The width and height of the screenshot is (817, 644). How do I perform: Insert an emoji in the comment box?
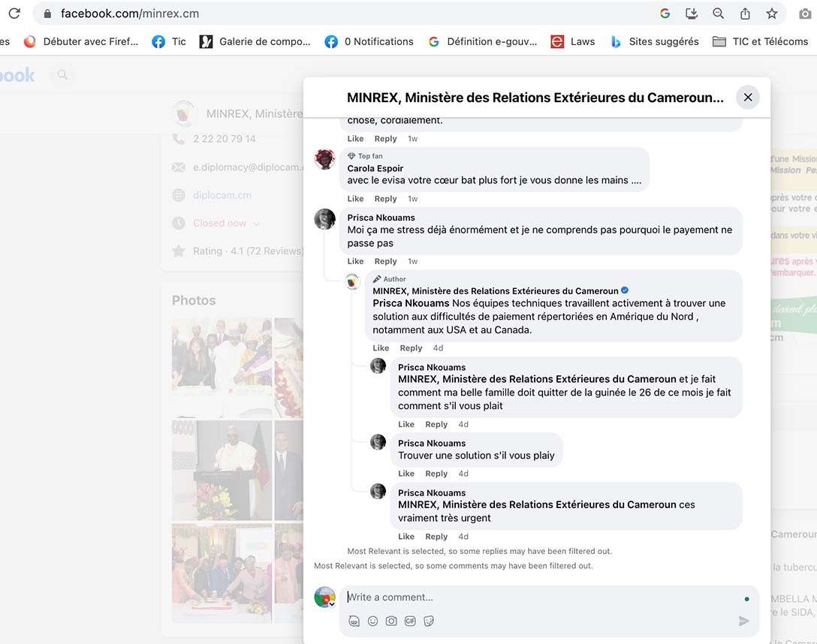[x=373, y=621]
